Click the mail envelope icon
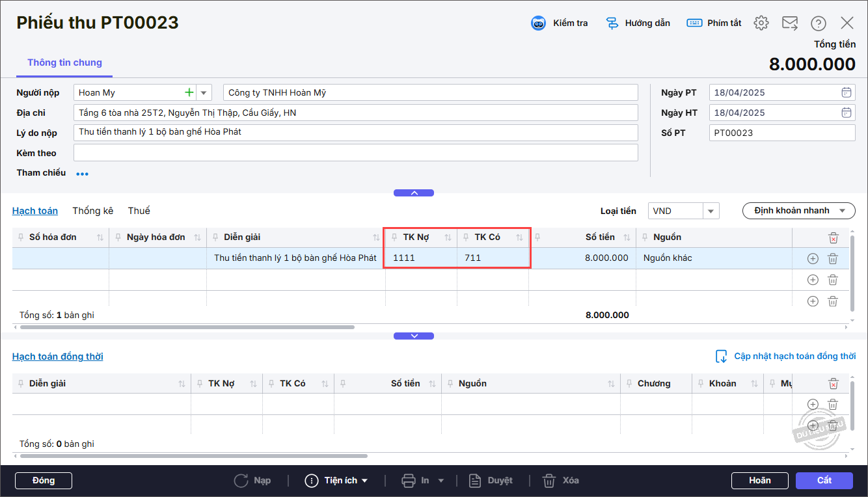868x497 pixels. 789,23
